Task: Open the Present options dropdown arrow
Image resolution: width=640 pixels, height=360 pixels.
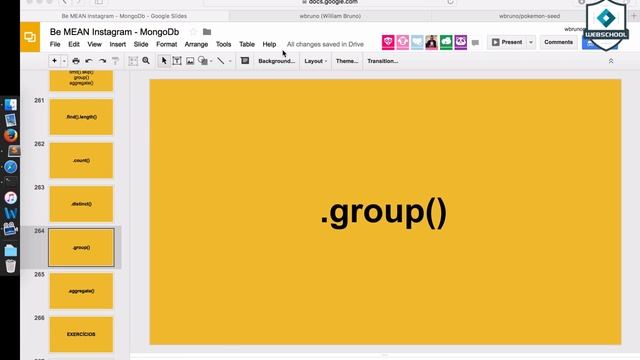Action: click(531, 42)
